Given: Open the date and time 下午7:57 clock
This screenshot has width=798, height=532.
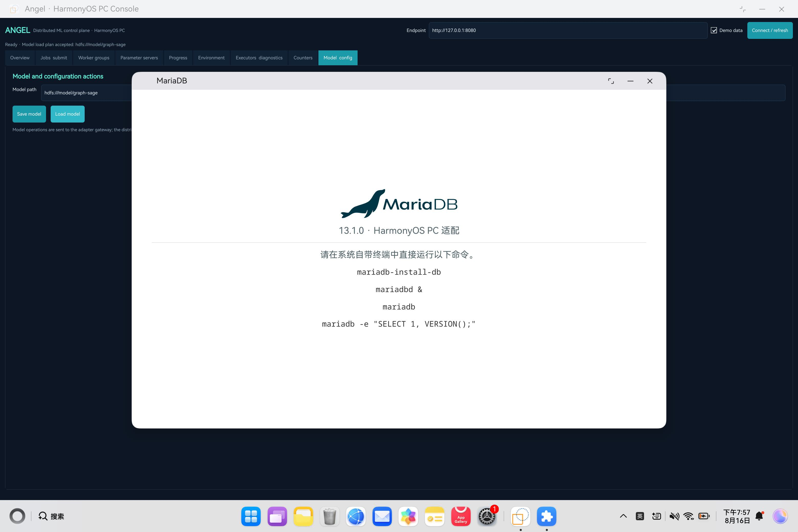Looking at the screenshot, I should click(737, 516).
